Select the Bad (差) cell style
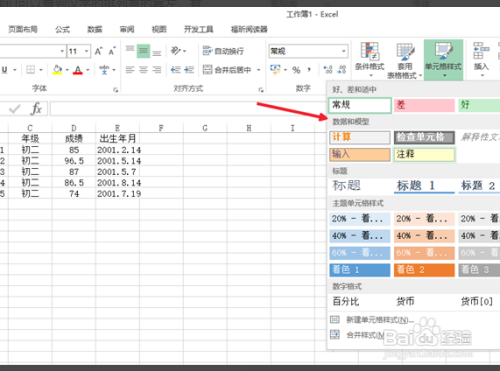 (x=424, y=105)
